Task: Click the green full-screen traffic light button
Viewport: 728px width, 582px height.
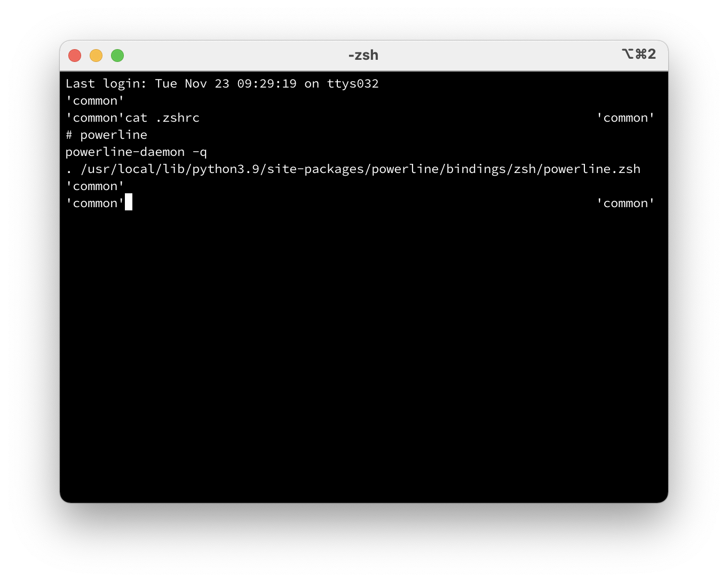Action: click(x=117, y=55)
